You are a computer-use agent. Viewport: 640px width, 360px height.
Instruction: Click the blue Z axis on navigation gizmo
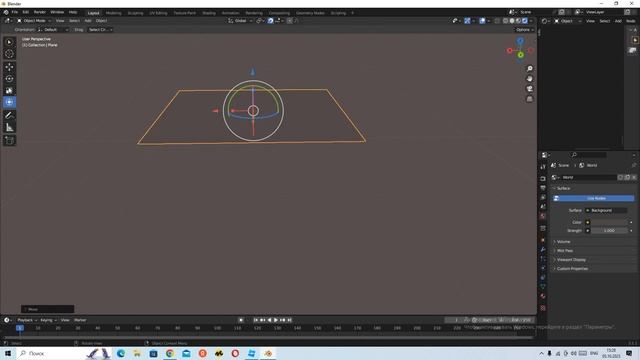pyautogui.click(x=520, y=41)
